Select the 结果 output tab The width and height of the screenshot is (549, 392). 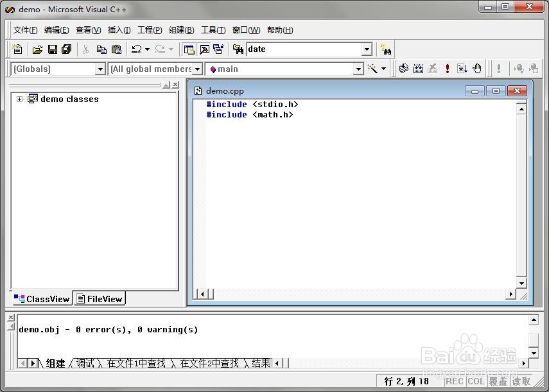(261, 363)
